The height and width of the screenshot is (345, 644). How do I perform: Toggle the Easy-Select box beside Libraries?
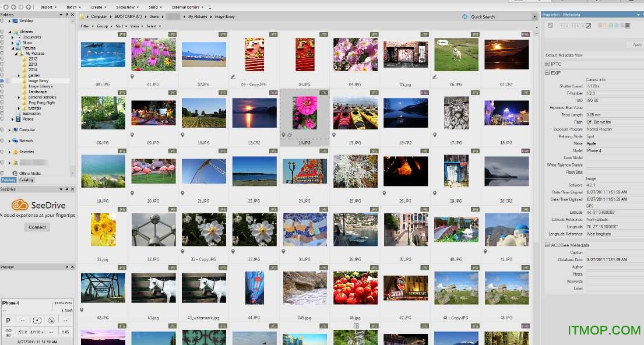(x=2, y=31)
